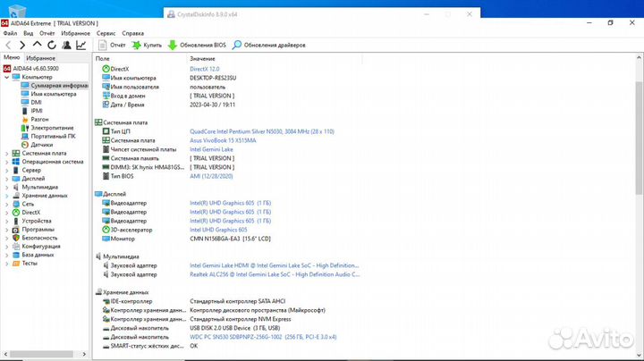Open the graph chart toolbar icon

pos(80,45)
